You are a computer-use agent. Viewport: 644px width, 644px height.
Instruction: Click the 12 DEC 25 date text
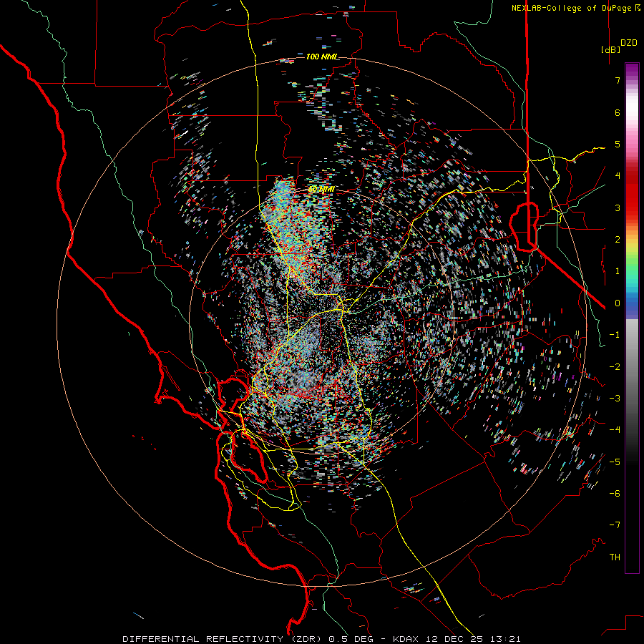click(456, 639)
